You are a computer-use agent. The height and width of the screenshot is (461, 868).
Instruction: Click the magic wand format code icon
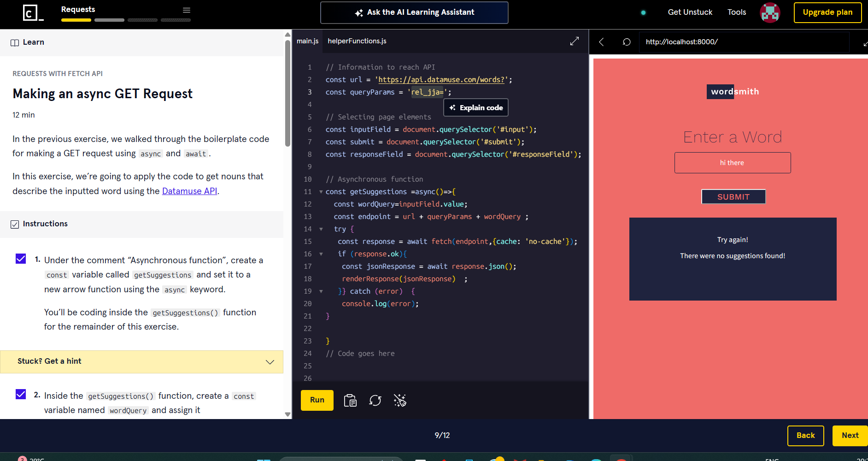tap(400, 400)
